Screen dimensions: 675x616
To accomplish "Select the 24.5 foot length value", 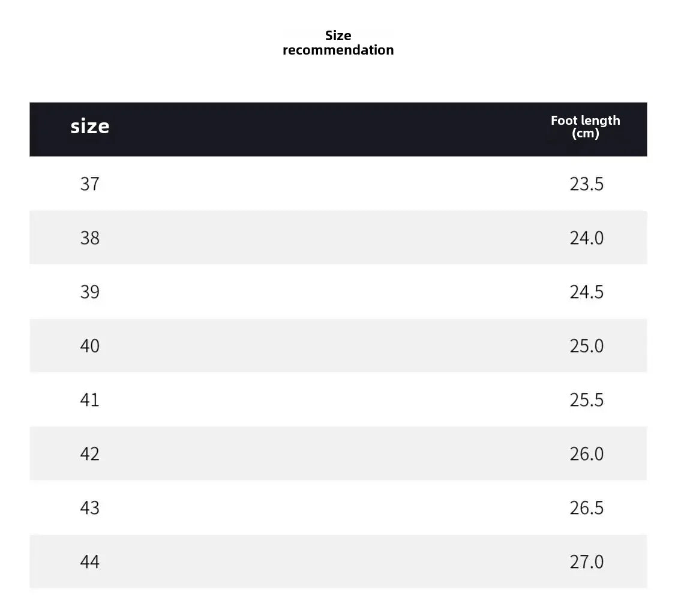I will click(x=586, y=292).
